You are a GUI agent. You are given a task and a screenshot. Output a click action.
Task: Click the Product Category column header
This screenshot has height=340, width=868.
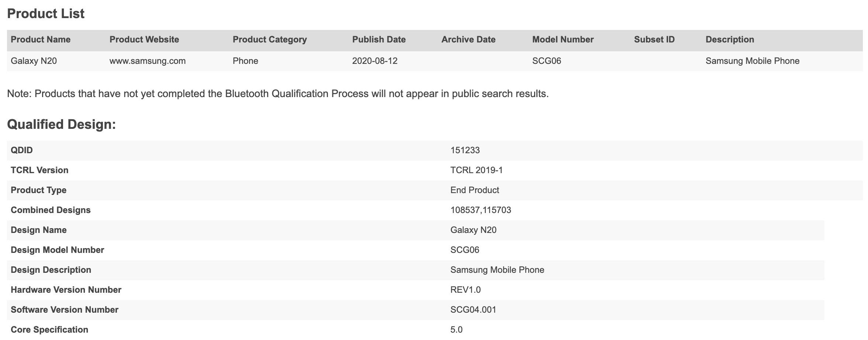tap(270, 40)
